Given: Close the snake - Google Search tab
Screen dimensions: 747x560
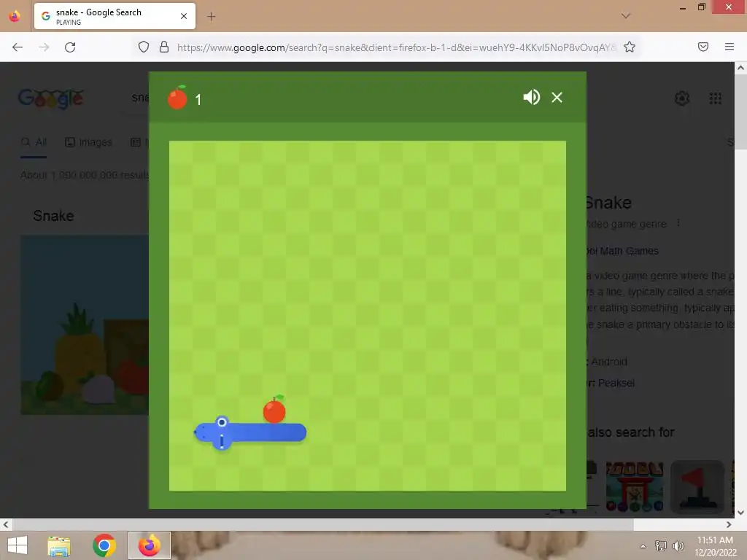Looking at the screenshot, I should [184, 16].
